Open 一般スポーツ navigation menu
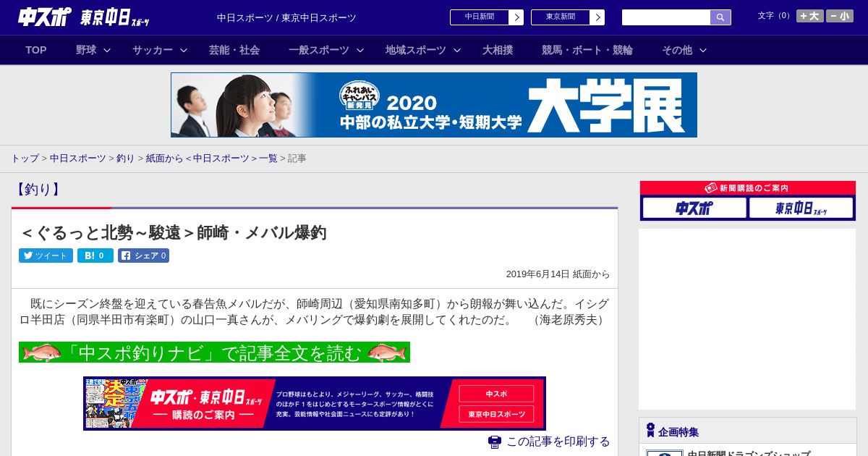 pyautogui.click(x=319, y=50)
